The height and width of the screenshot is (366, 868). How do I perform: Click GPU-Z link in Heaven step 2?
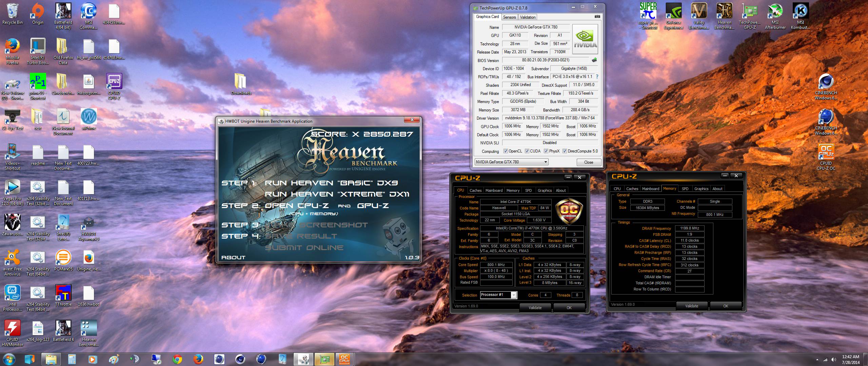click(373, 206)
